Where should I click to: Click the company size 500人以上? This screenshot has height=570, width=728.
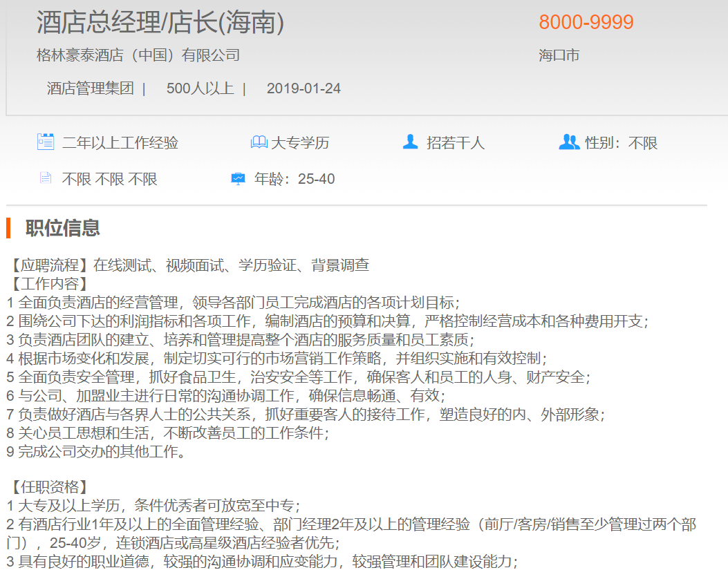coord(200,88)
